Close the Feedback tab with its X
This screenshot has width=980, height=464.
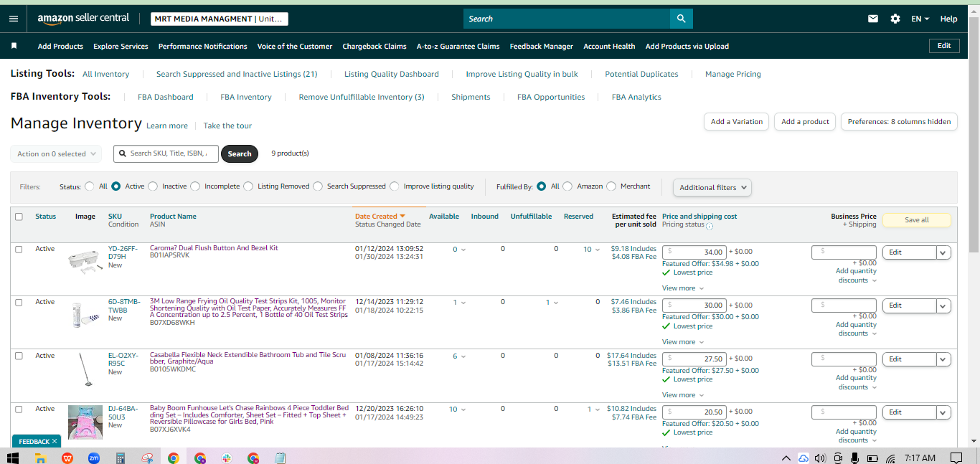(x=55, y=442)
